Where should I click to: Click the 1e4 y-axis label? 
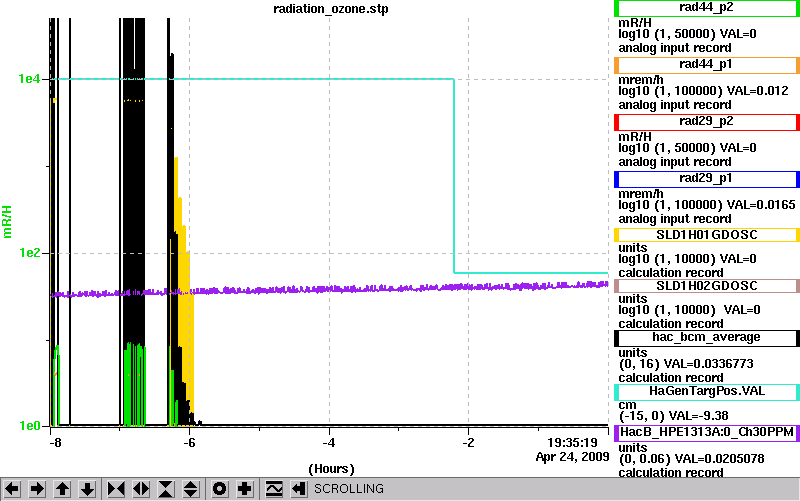(x=29, y=79)
